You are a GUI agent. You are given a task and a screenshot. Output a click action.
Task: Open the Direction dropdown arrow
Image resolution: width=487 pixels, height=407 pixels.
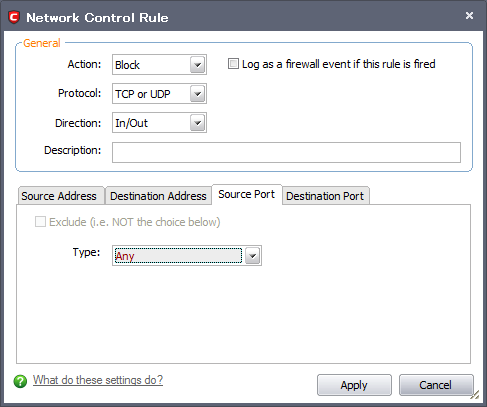197,123
